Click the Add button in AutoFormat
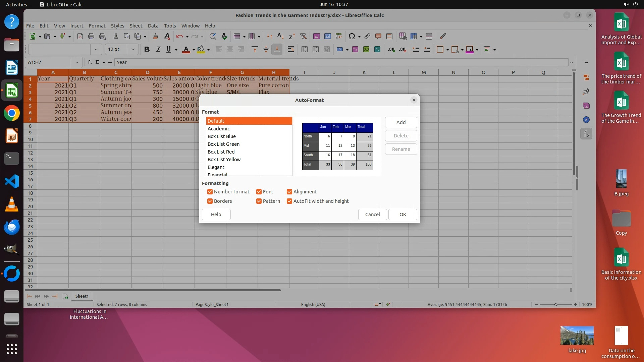Viewport: 644px width, 362px height. 401,122
